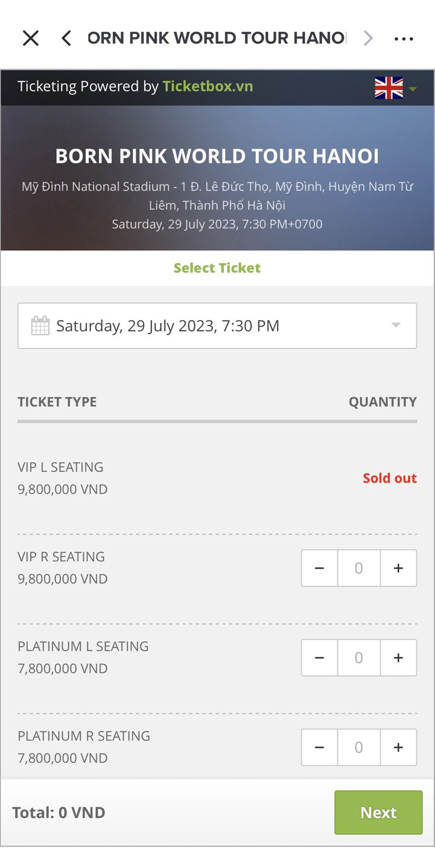Decrease VIP R SEATING quantity
This screenshot has width=435, height=868.
320,568
